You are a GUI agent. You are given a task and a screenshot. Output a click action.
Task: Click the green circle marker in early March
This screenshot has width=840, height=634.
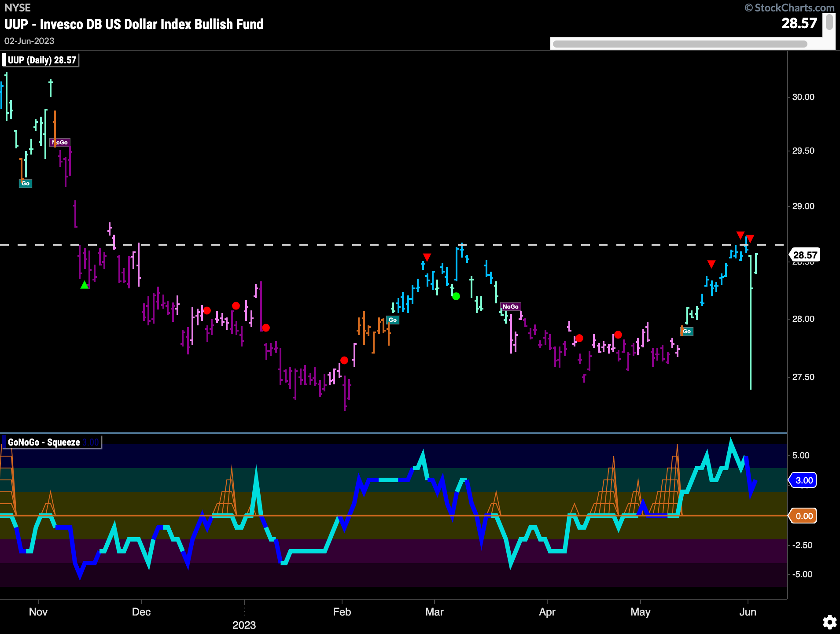tap(456, 296)
